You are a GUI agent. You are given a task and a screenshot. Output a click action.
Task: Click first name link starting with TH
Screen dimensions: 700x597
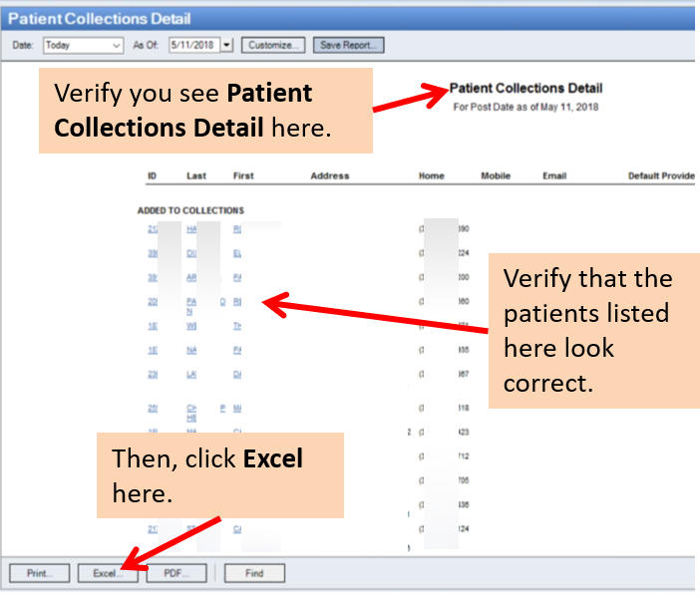237,326
